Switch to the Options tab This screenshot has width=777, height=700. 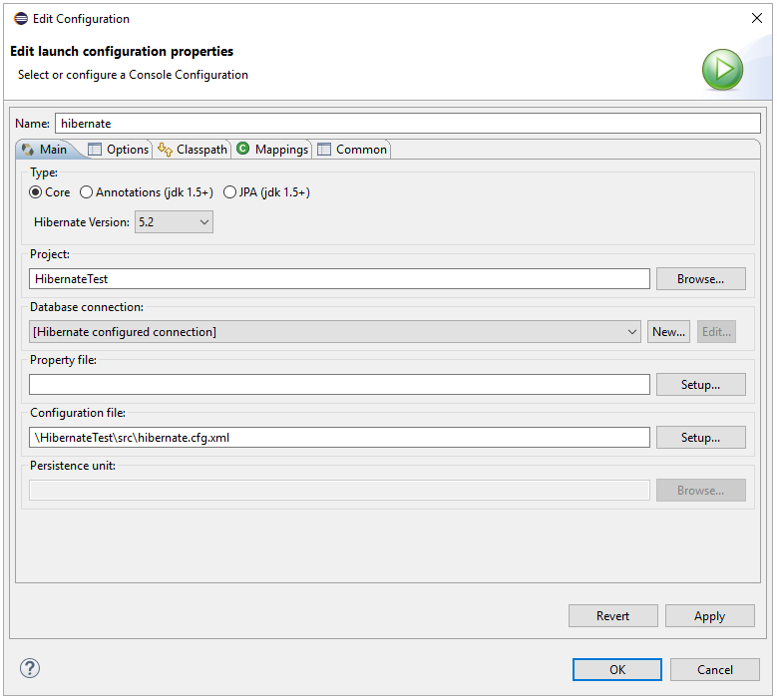tap(119, 150)
